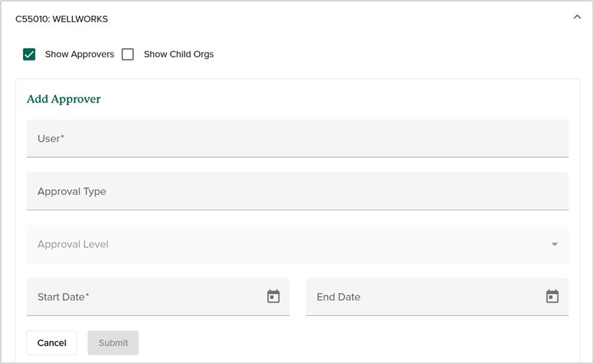Click the Add Approver heading

[x=64, y=99]
